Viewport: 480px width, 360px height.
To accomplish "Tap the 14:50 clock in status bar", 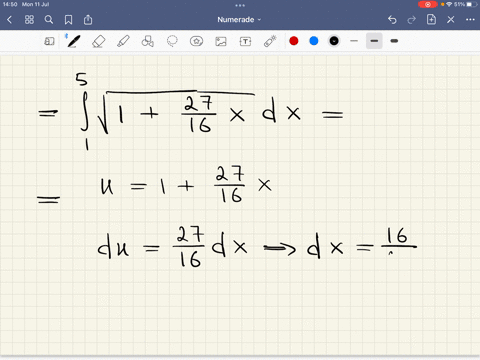I will click(x=10, y=4).
